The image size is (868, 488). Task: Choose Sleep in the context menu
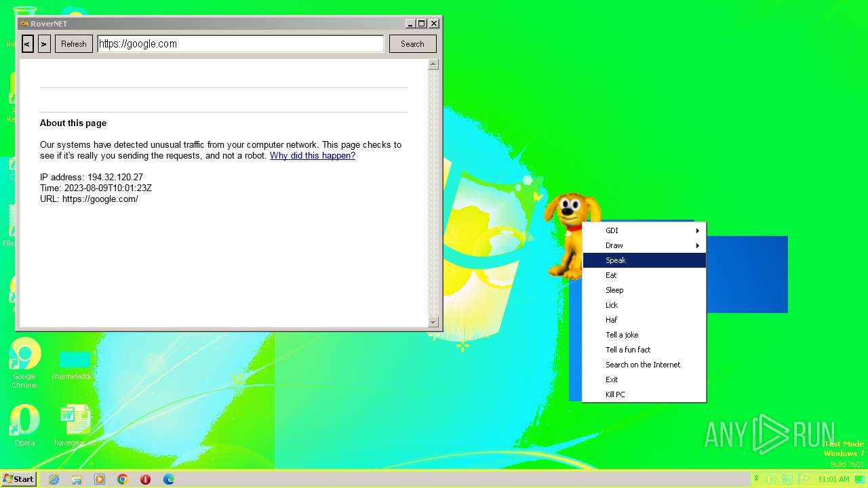coord(644,290)
